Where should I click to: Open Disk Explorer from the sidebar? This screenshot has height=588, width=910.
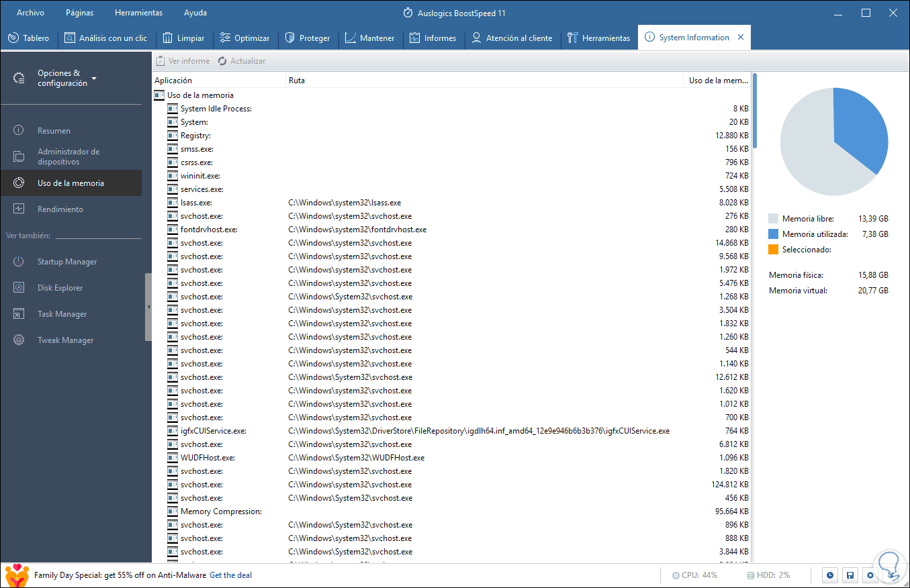(71, 288)
